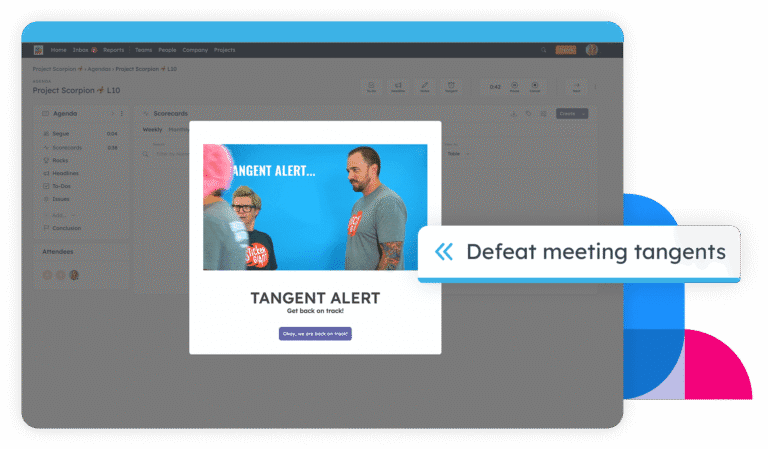Screen dimensions: 768x449
Task: Cancel the meeting with the stop icon
Action: (x=535, y=87)
